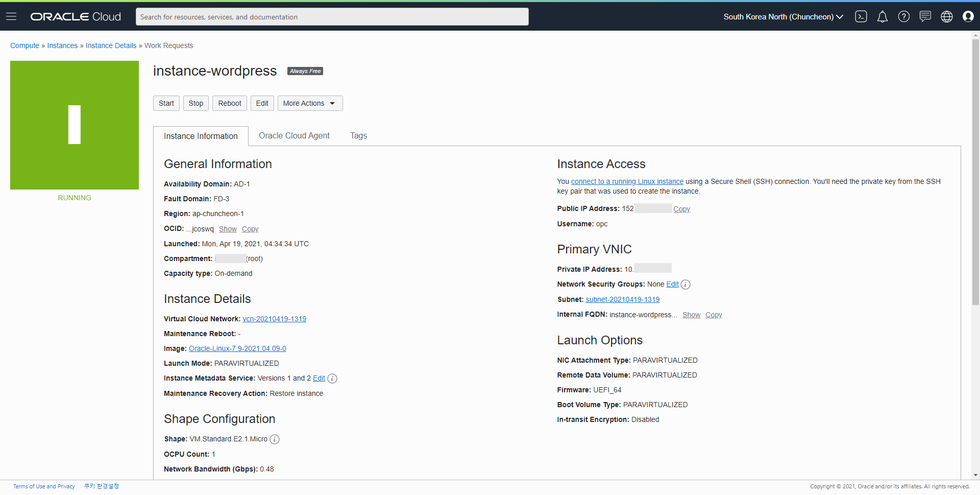Screen dimensions: 980x495
Task: Copy the OCID
Action: (250, 229)
